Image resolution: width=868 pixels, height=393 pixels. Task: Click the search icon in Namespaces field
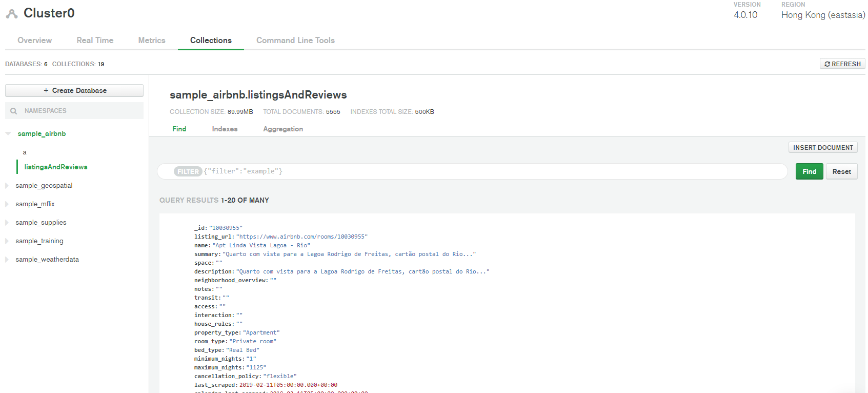(x=14, y=111)
